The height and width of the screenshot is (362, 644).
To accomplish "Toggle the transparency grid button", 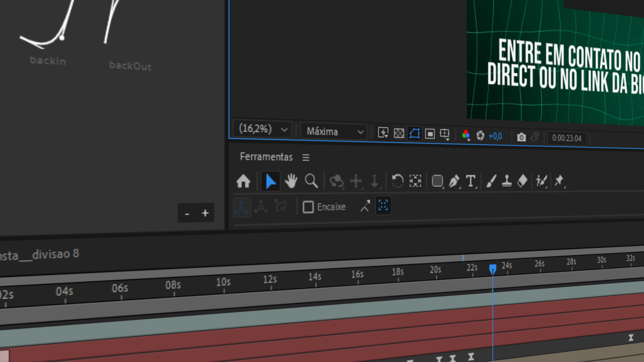I will pyautogui.click(x=399, y=133).
